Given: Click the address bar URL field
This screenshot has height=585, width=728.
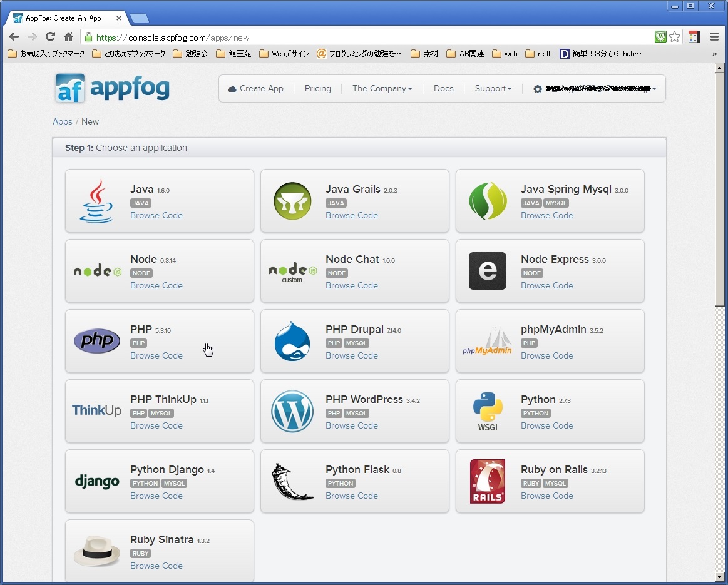Looking at the screenshot, I should tap(367, 37).
